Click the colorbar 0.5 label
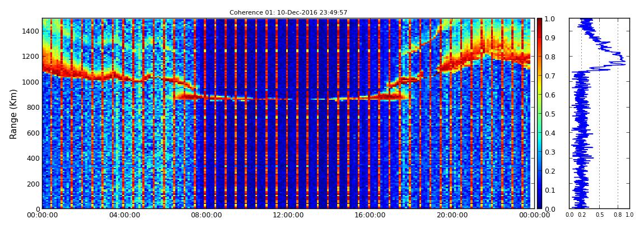 [550, 114]
